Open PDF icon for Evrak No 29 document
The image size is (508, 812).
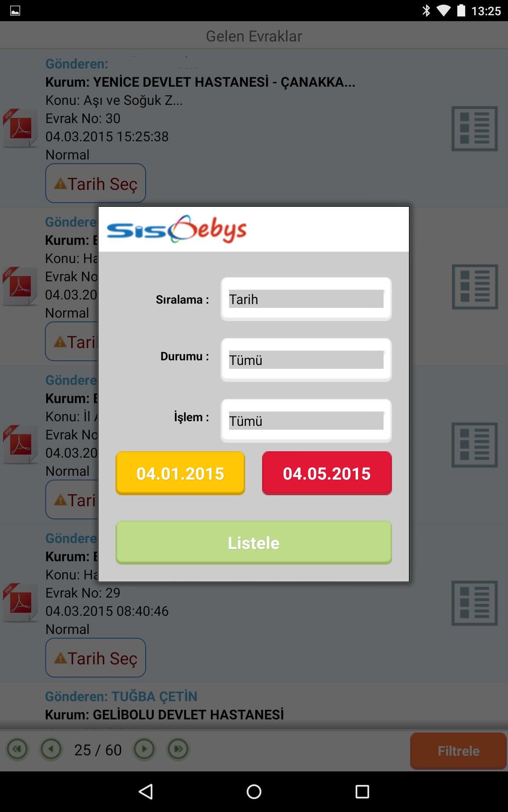20,603
